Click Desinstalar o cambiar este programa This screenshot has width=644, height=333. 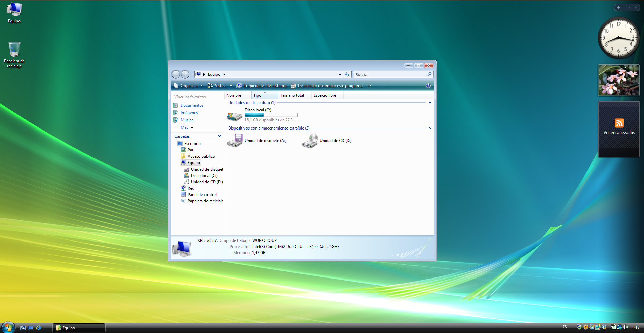pos(327,86)
